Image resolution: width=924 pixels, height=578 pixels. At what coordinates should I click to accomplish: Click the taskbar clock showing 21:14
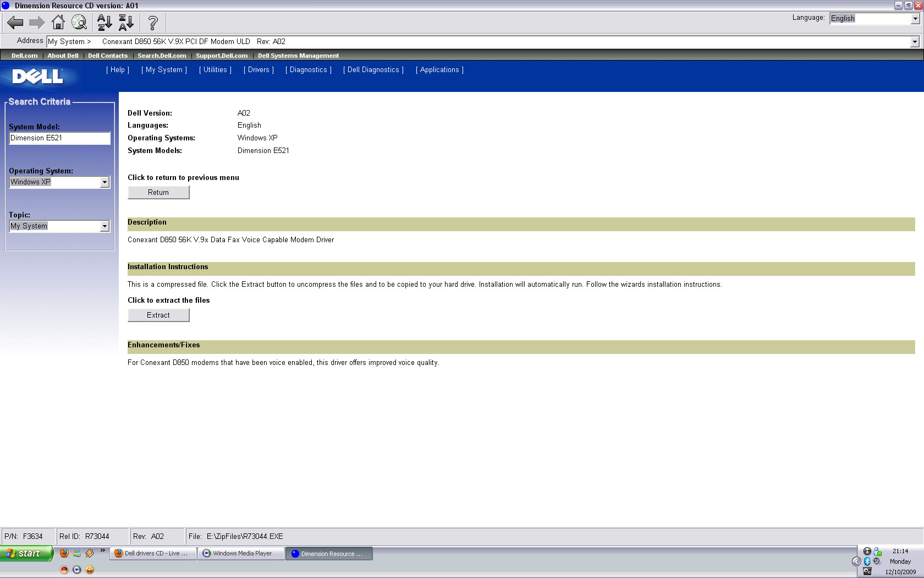(x=900, y=551)
